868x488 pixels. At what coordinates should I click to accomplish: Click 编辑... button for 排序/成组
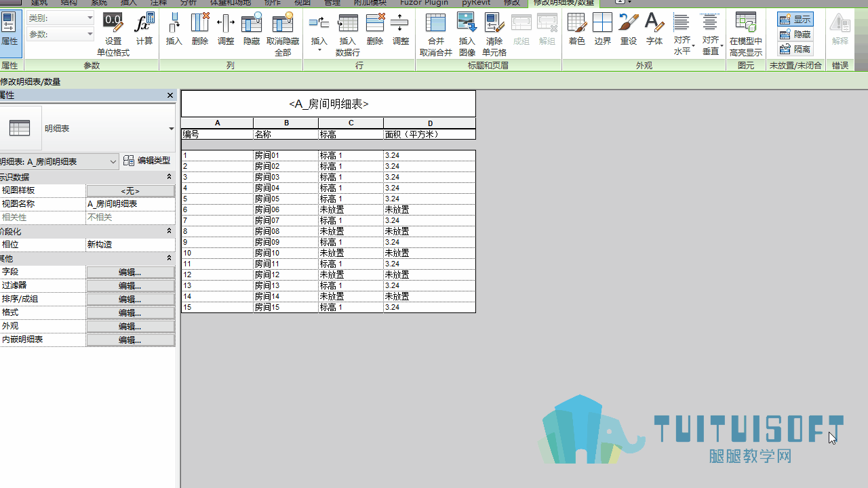130,299
